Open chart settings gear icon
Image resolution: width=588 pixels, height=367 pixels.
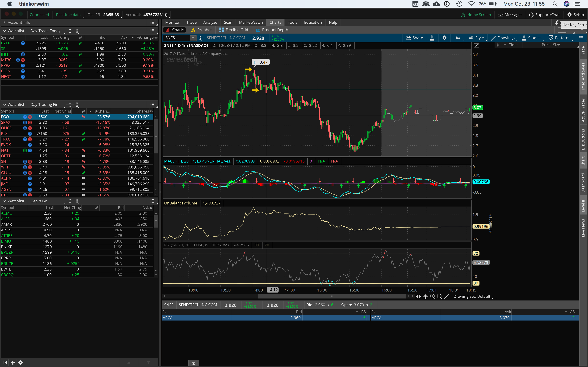(x=444, y=38)
